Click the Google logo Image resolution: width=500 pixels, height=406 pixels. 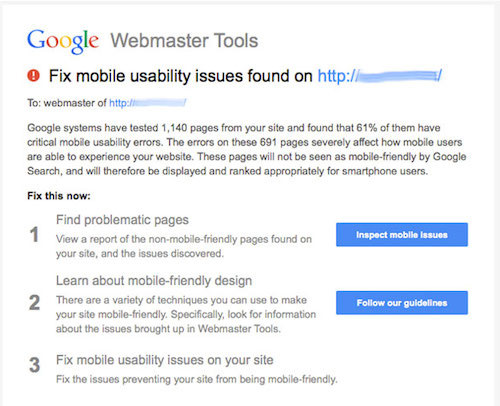pos(63,41)
